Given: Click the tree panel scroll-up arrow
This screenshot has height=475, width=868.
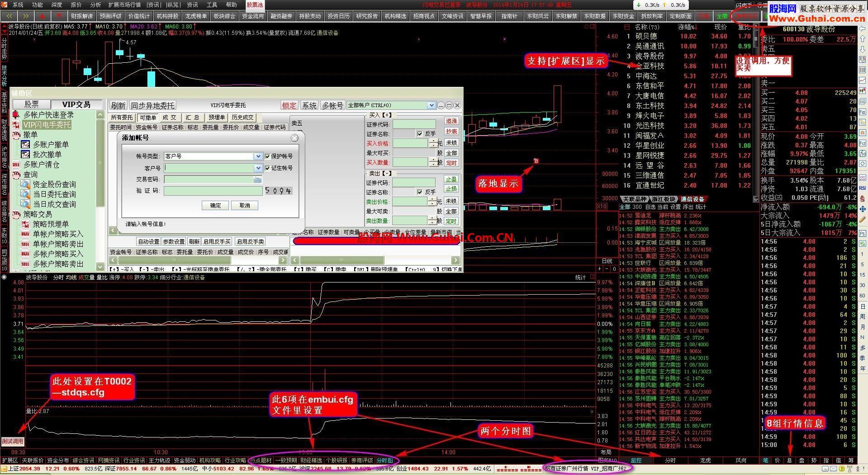Looking at the screenshot, I should [100, 115].
